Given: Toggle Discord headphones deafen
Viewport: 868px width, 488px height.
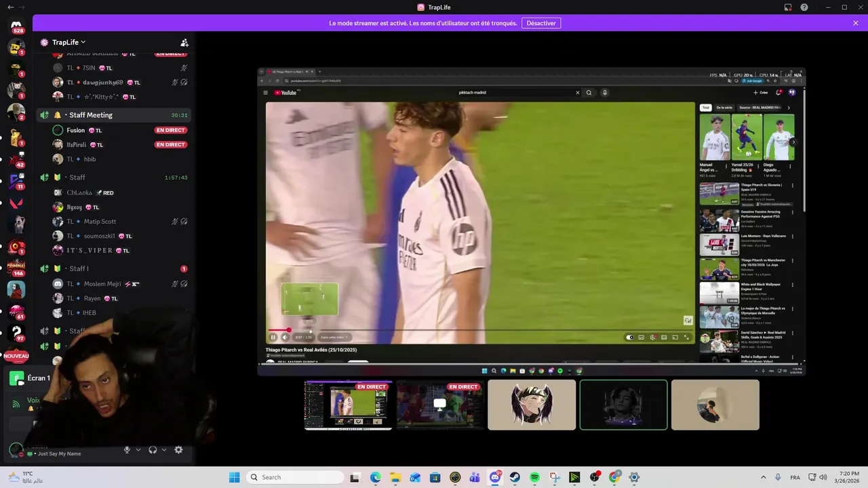Looking at the screenshot, I should (x=153, y=450).
